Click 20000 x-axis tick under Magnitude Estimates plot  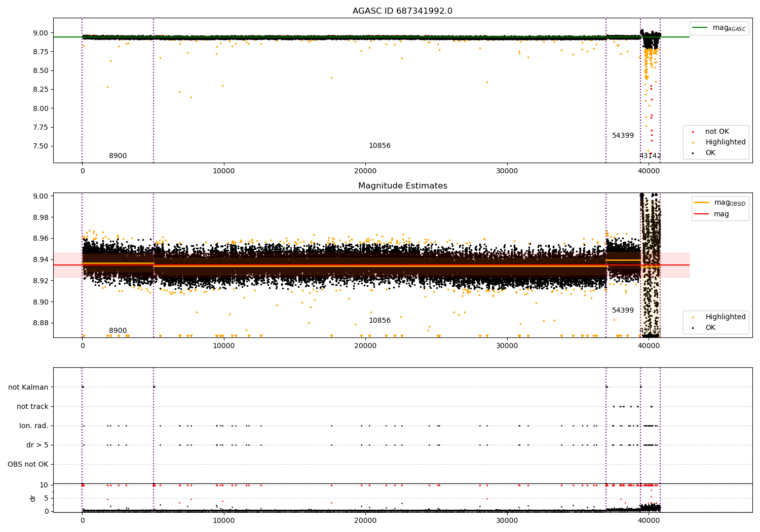coord(365,346)
